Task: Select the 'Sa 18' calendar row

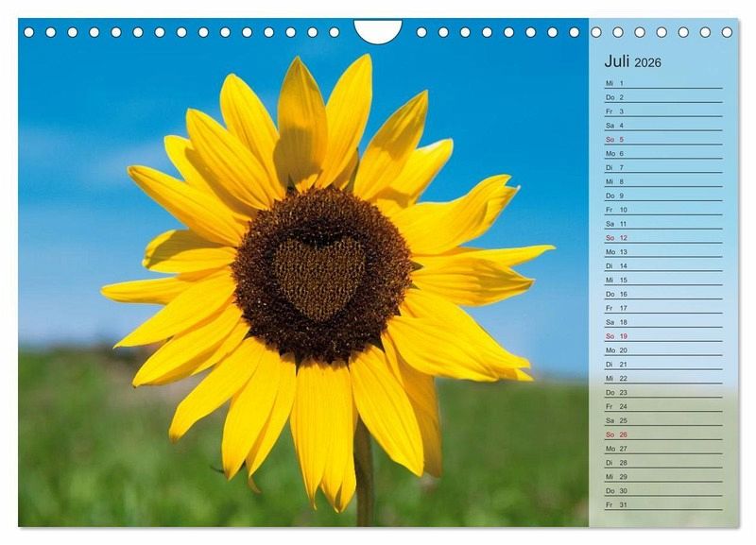Action: click(663, 322)
